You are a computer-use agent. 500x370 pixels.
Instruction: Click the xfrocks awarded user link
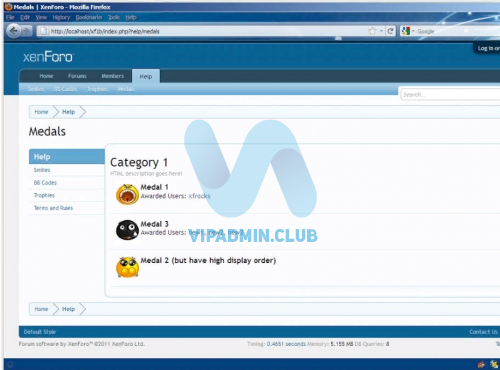pyautogui.click(x=199, y=196)
